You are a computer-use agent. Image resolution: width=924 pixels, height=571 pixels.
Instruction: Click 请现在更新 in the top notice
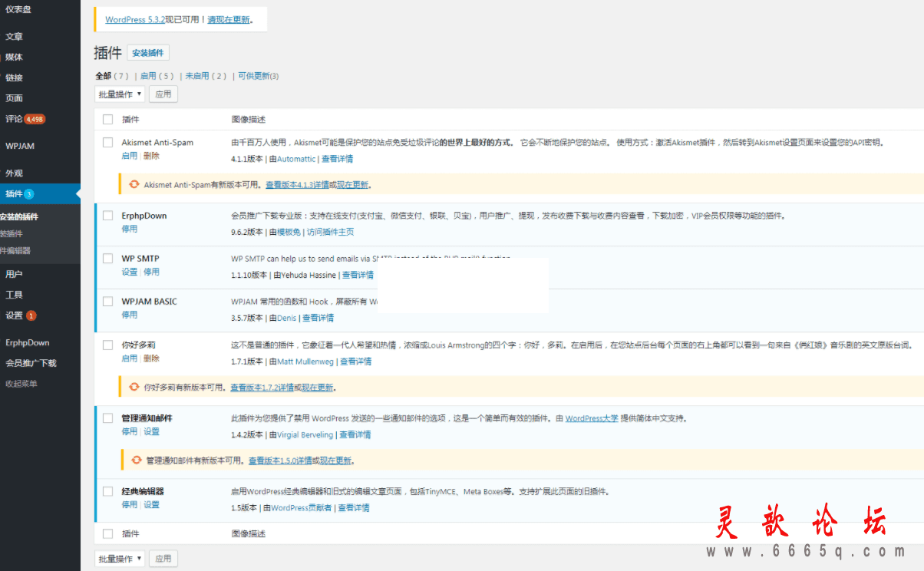(229, 19)
